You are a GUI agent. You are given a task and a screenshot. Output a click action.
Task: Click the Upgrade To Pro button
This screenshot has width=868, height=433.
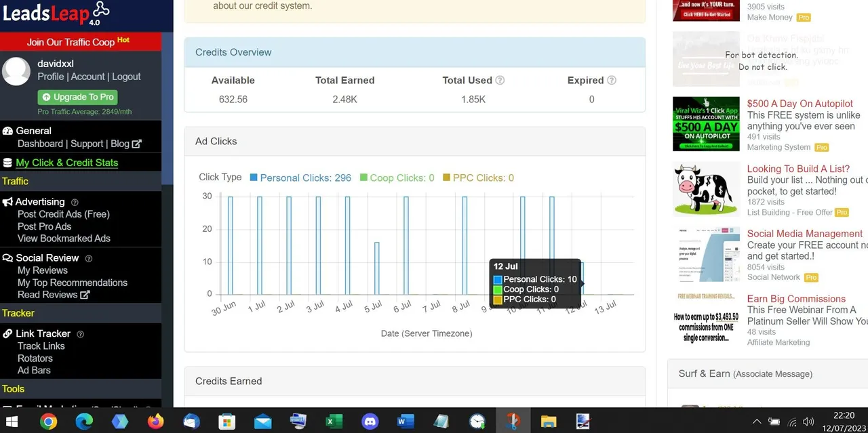[x=77, y=97]
